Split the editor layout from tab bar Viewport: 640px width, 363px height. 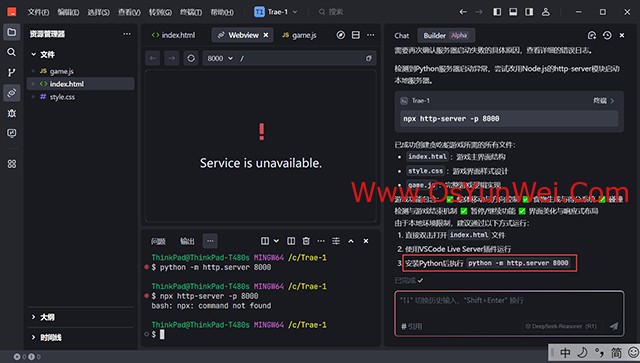(x=356, y=35)
